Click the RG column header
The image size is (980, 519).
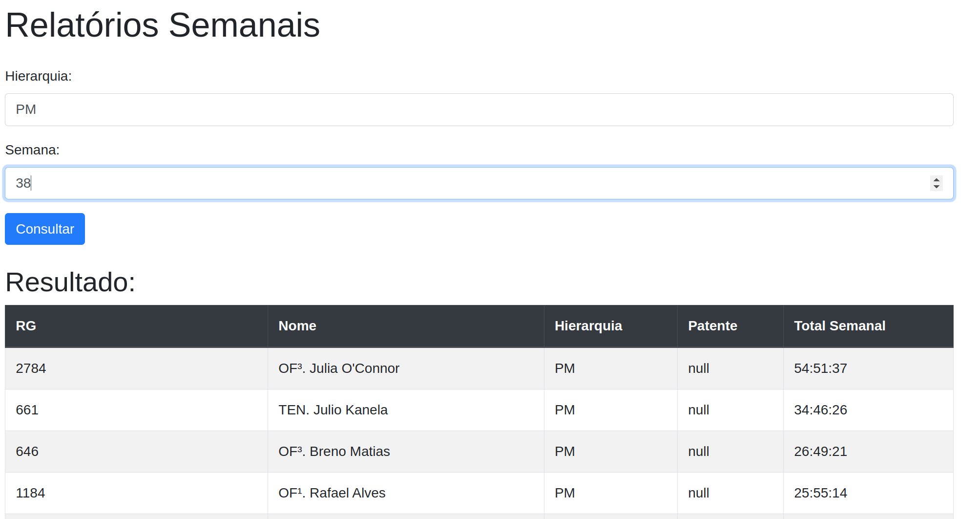26,326
